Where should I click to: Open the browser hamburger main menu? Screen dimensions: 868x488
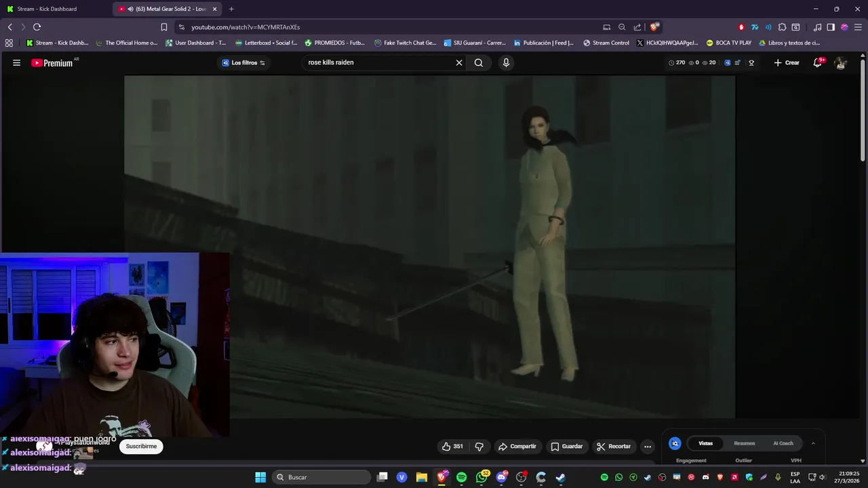point(857,27)
